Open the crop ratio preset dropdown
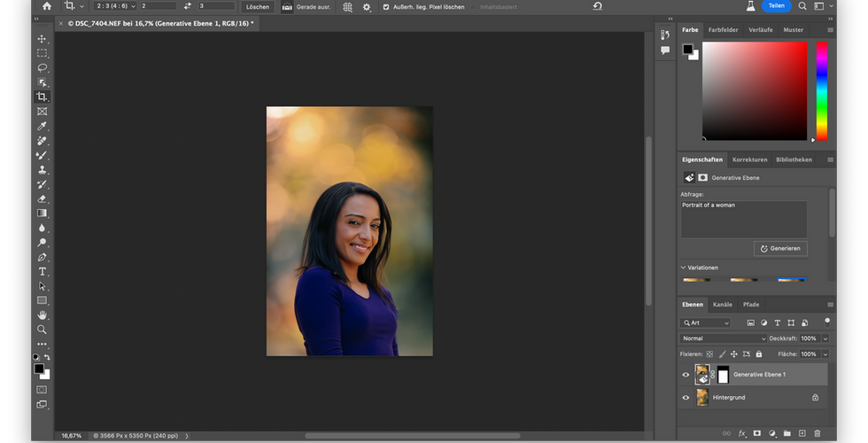The width and height of the screenshot is (868, 443). (114, 6)
